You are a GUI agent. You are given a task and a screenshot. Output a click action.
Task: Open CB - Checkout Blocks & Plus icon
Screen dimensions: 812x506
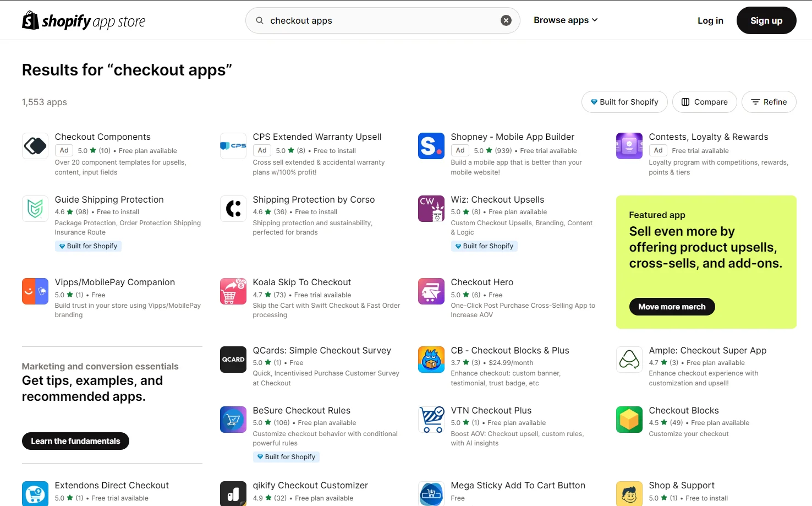tap(431, 360)
